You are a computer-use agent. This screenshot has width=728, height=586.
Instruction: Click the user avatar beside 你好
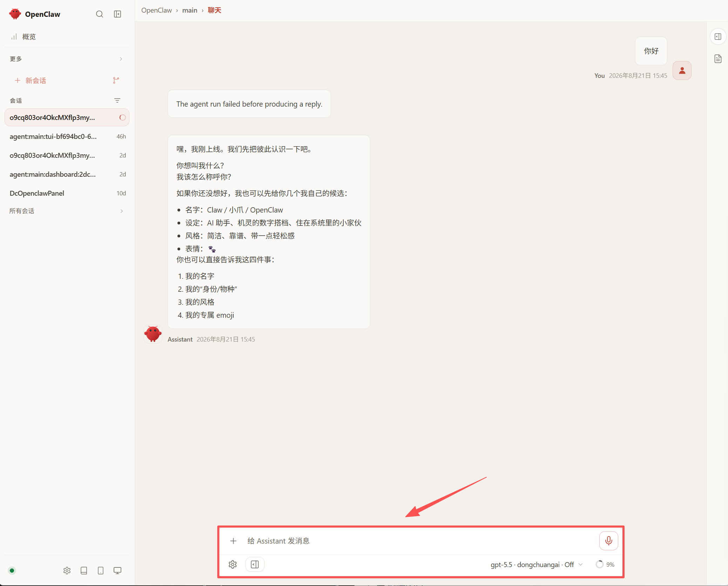coord(682,71)
